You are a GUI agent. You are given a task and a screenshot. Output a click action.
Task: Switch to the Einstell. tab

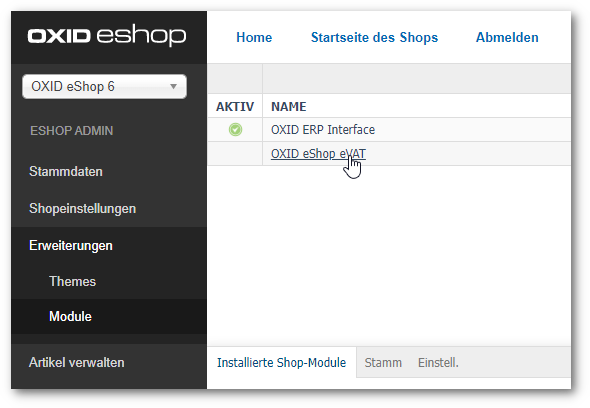click(438, 363)
